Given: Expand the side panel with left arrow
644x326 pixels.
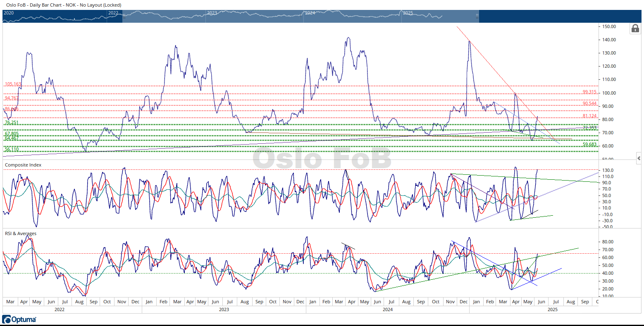Looking at the screenshot, I should 639,158.
